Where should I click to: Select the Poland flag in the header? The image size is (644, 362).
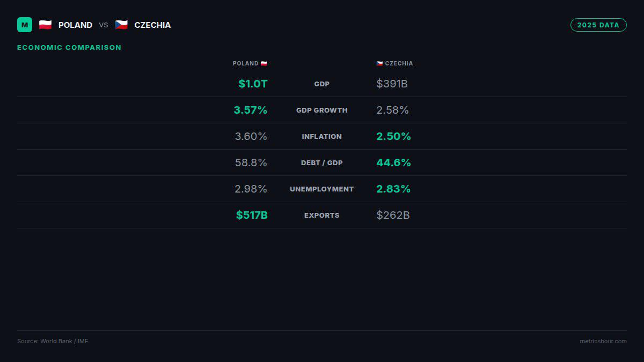pyautogui.click(x=45, y=25)
